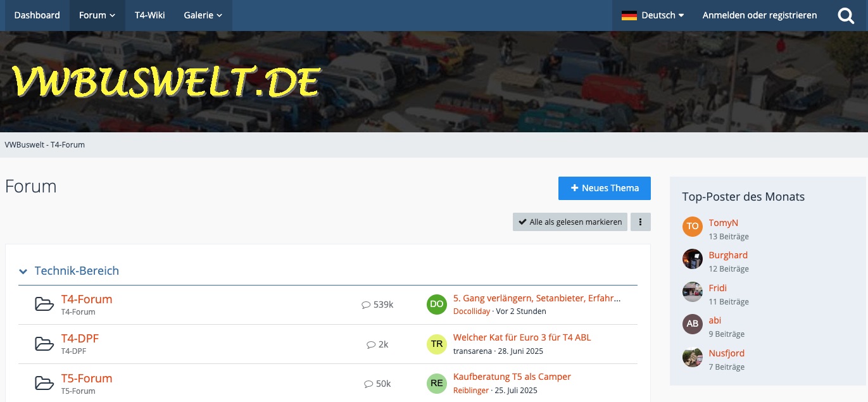Click the green RE avatar
Image resolution: width=868 pixels, height=402 pixels.
click(x=437, y=383)
